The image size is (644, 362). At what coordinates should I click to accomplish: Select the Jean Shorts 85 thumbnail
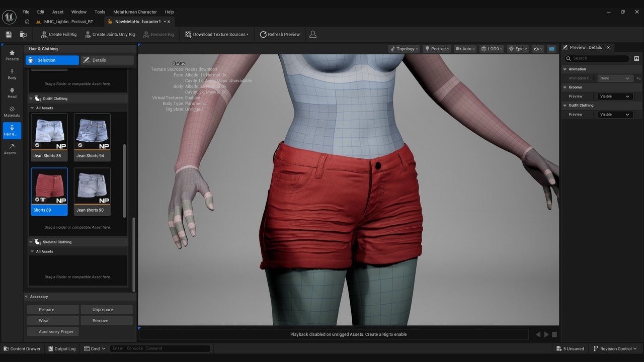(49, 137)
